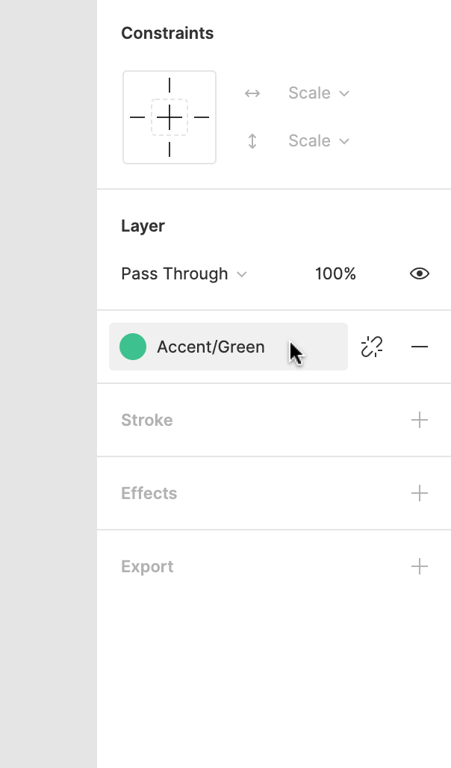451x768 pixels.
Task: Click the Effects section header
Action: pyautogui.click(x=149, y=493)
